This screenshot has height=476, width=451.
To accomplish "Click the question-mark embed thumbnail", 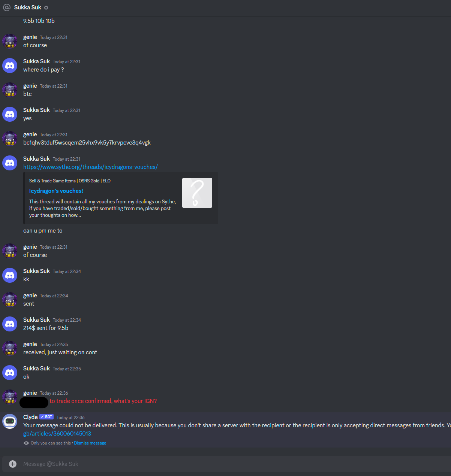I will click(x=197, y=193).
